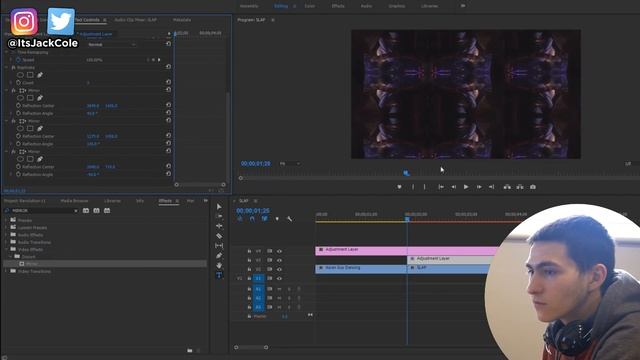Collapse the Replicate effect in Effect Controls
Screen dimensions: 640x360
point(7,67)
